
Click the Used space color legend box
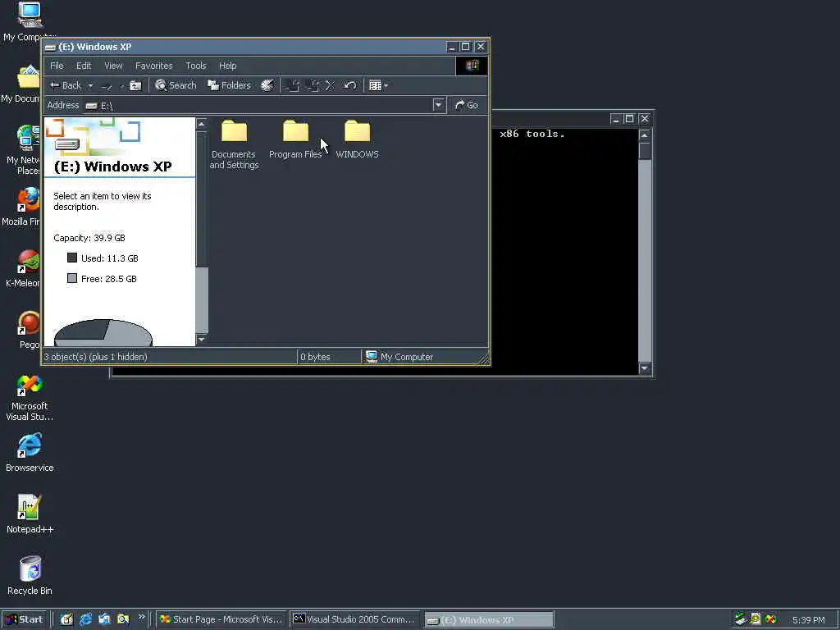point(72,258)
